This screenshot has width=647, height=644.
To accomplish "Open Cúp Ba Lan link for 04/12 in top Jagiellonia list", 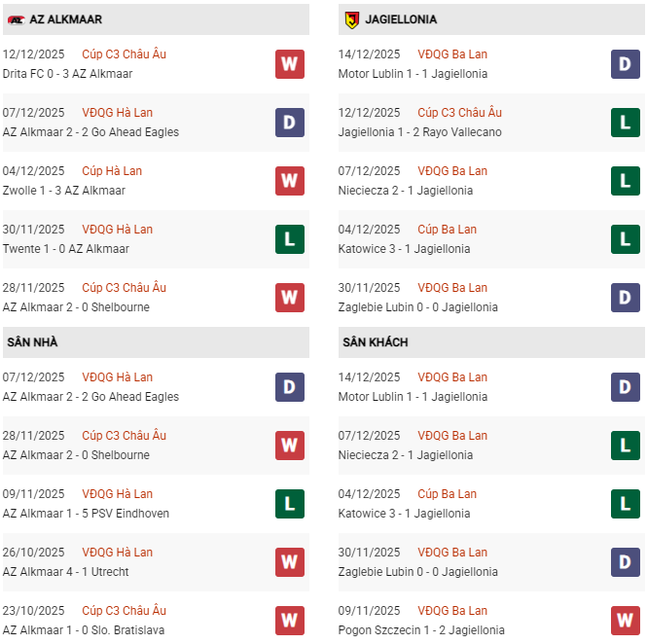I will (447, 230).
